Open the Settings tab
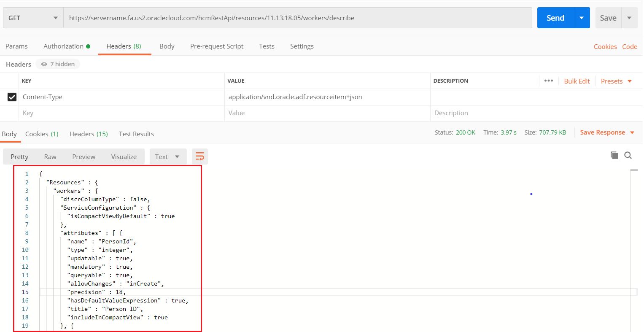 pos(302,46)
